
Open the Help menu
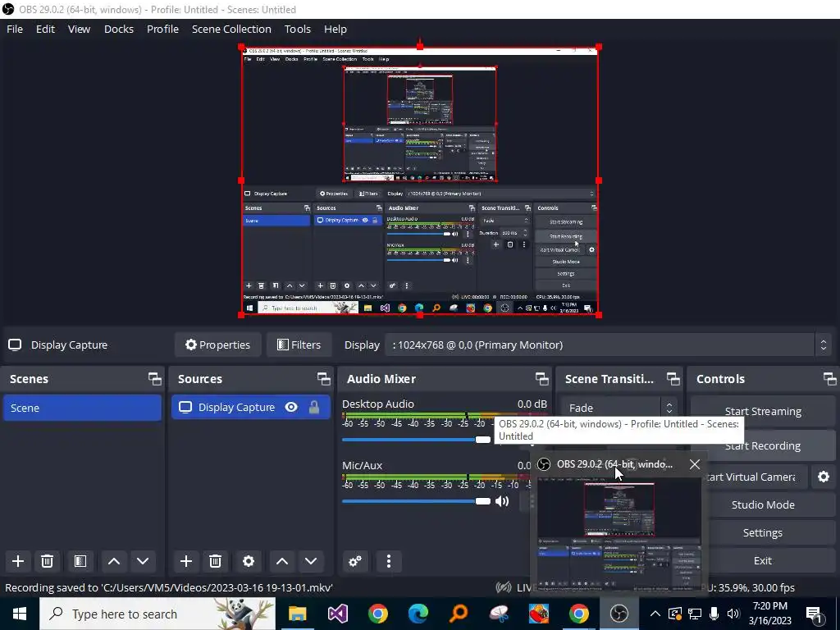pyautogui.click(x=335, y=29)
